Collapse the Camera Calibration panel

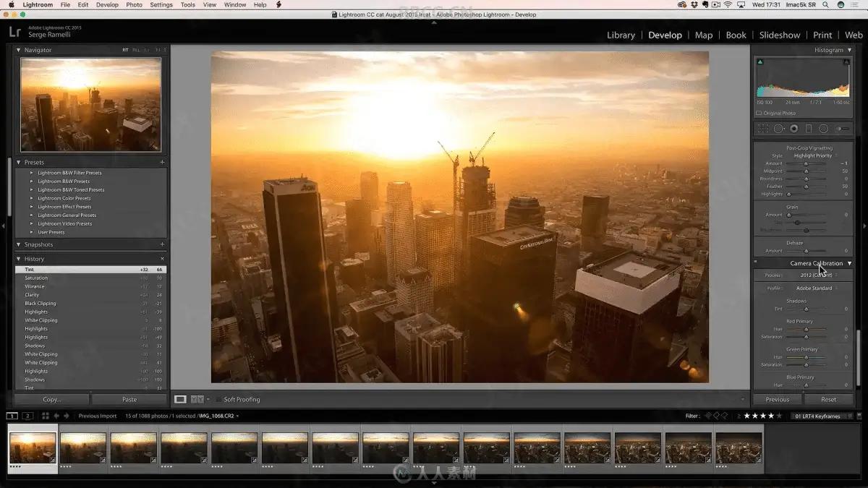pos(849,263)
